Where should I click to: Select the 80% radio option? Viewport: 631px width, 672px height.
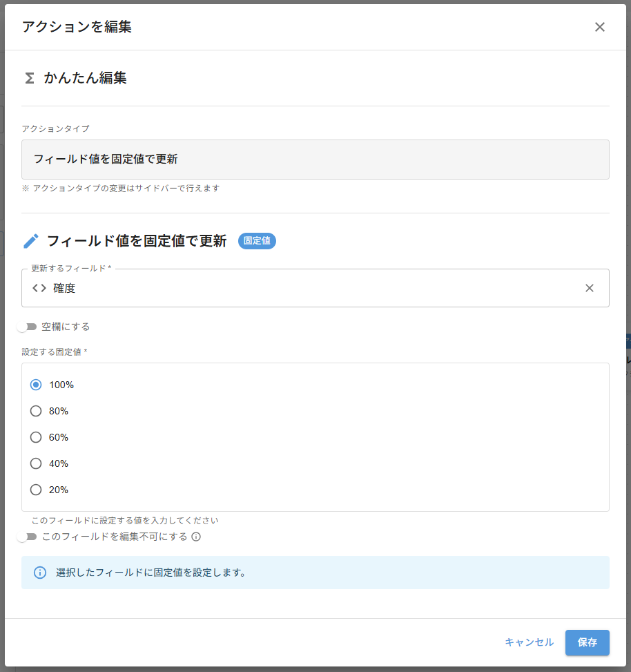(36, 411)
